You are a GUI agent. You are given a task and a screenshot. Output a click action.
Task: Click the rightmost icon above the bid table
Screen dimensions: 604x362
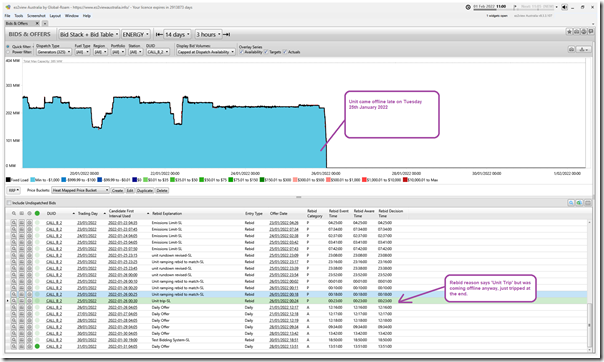coord(587,203)
